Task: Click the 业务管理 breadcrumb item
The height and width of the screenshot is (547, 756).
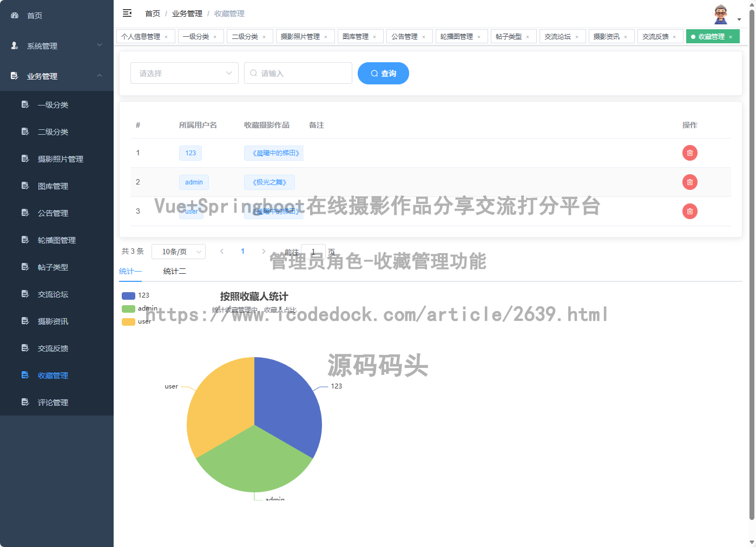Action: (187, 13)
